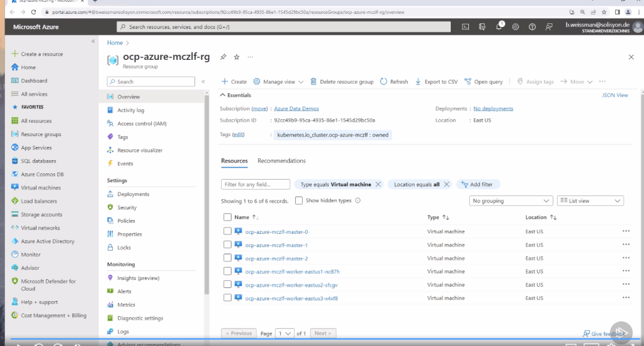Open page number dropdown

coord(285,333)
